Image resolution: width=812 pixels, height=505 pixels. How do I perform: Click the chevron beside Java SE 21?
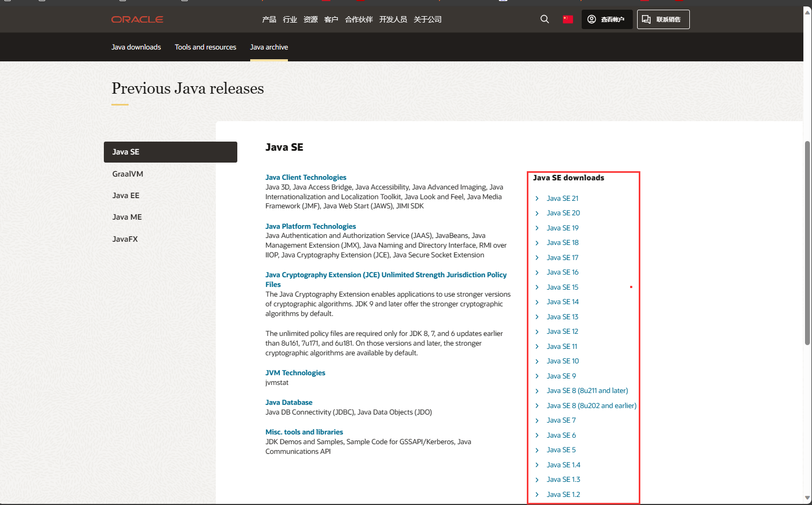pos(537,198)
